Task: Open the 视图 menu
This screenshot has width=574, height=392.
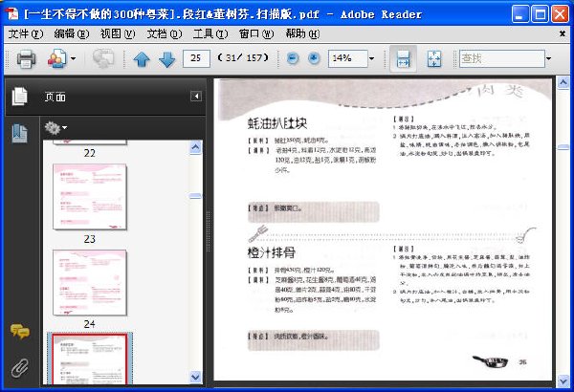Action: pos(118,34)
